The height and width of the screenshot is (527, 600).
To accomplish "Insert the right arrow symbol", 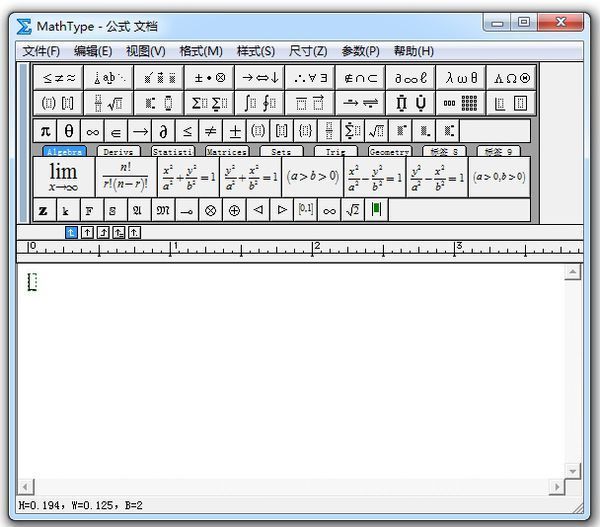I will click(x=140, y=131).
